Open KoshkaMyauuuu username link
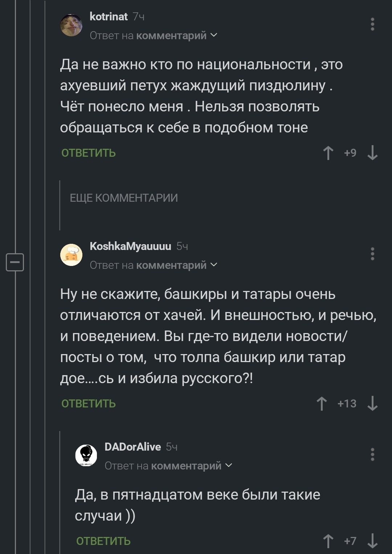This screenshot has width=392, height=554. 130,246
